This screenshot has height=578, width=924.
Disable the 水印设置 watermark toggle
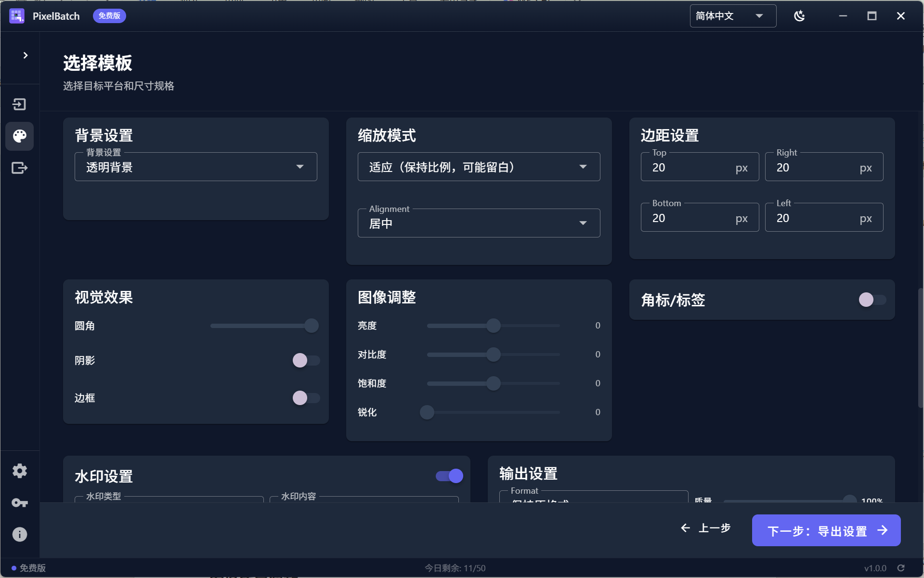point(449,476)
